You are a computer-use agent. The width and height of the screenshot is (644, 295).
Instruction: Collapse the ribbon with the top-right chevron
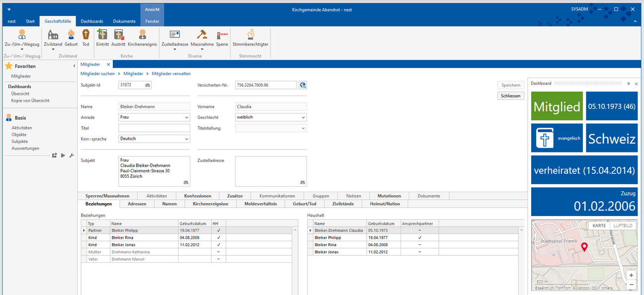pyautogui.click(x=635, y=21)
